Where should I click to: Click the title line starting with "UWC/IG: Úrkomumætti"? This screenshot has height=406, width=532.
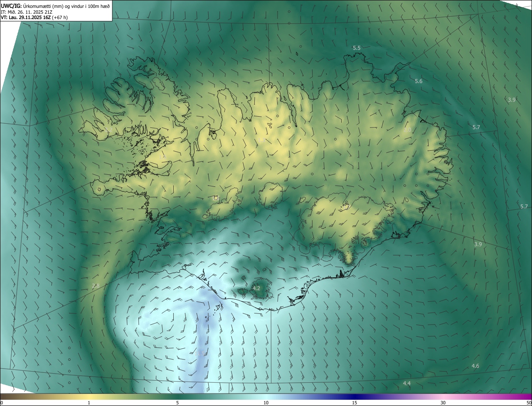(55, 6)
